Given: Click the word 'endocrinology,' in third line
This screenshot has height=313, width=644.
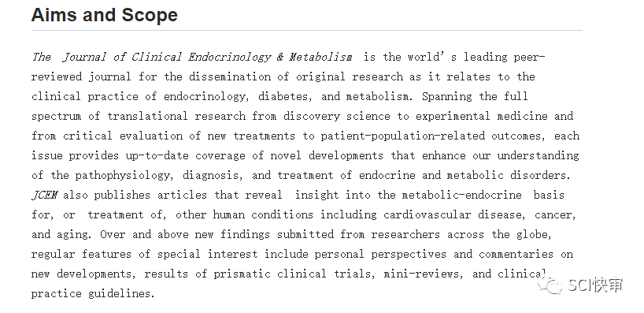Looking at the screenshot, I should pyautogui.click(x=207, y=97).
